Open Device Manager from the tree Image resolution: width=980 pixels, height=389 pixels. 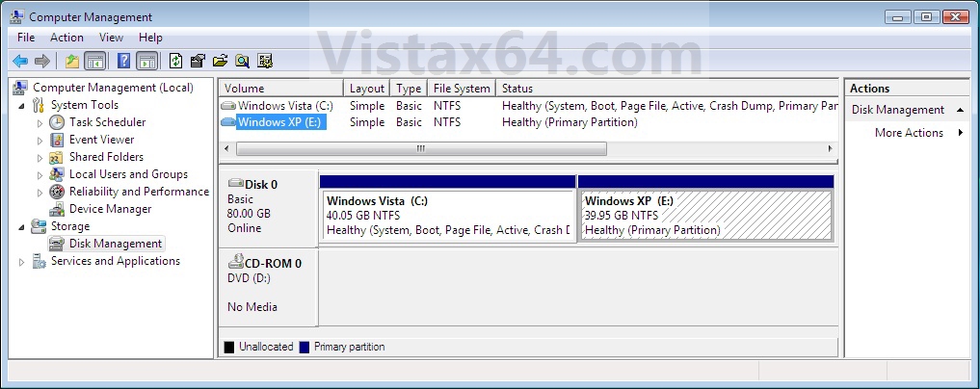[110, 209]
